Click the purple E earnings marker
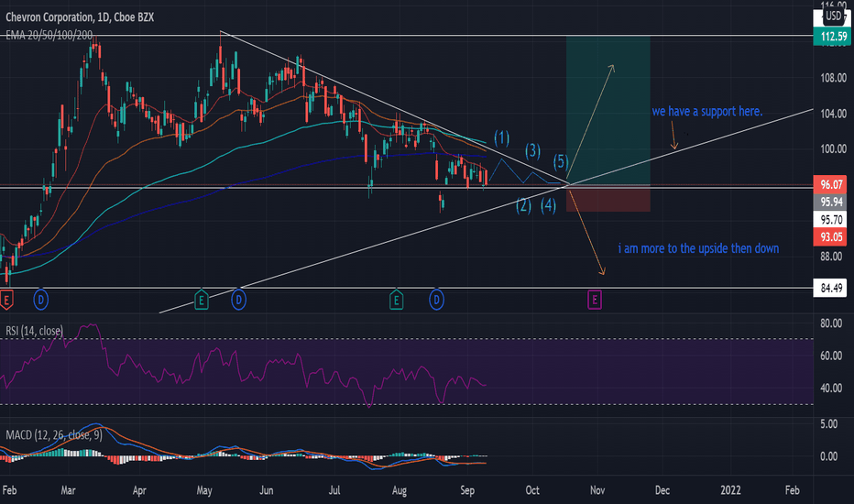Viewport: 854px width, 504px height. pos(595,300)
